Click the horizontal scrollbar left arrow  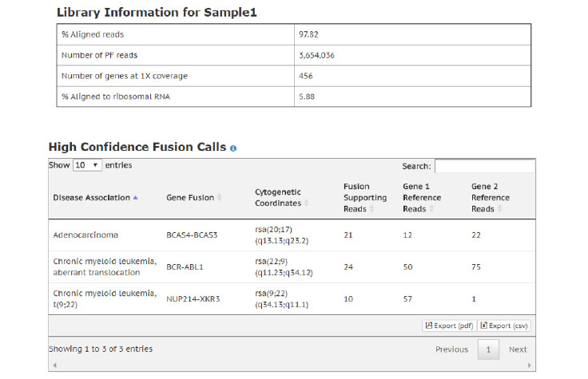point(52,366)
